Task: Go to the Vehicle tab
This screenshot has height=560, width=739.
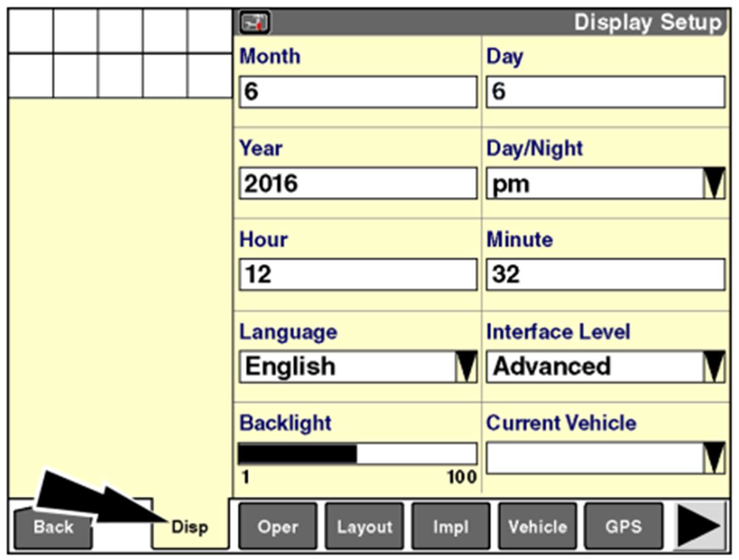Action: tap(538, 526)
